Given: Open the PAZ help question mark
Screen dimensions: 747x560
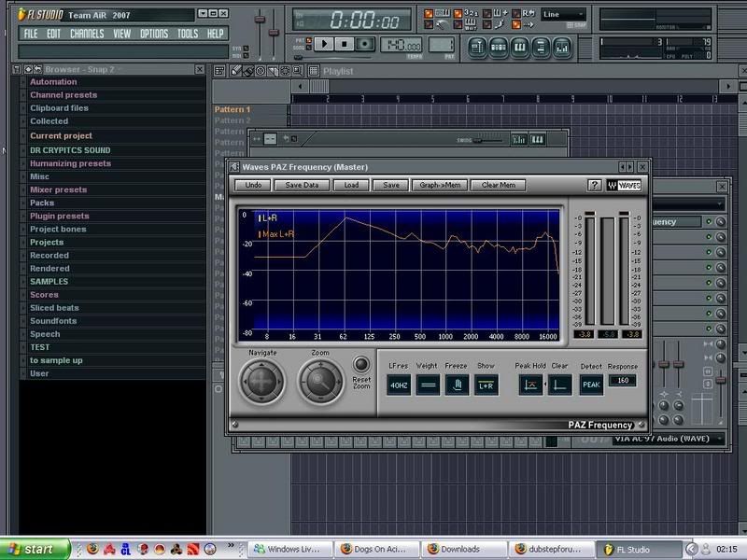Looking at the screenshot, I should tap(594, 185).
